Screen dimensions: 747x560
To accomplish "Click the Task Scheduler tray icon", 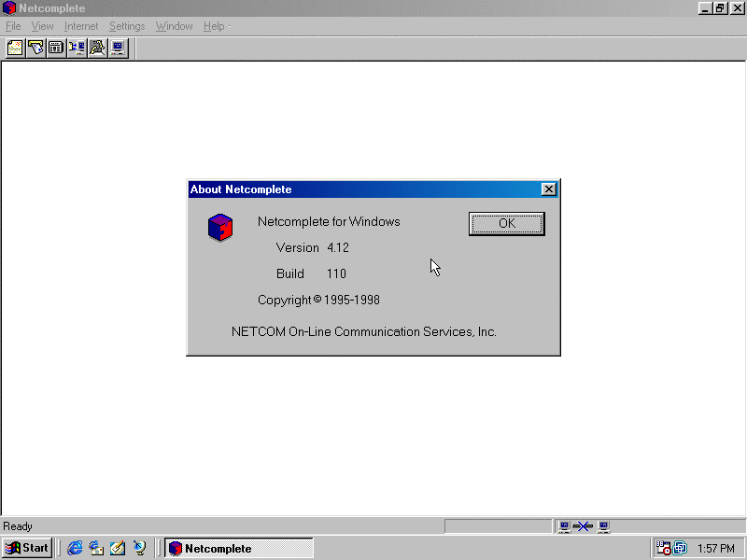I will coord(664,548).
